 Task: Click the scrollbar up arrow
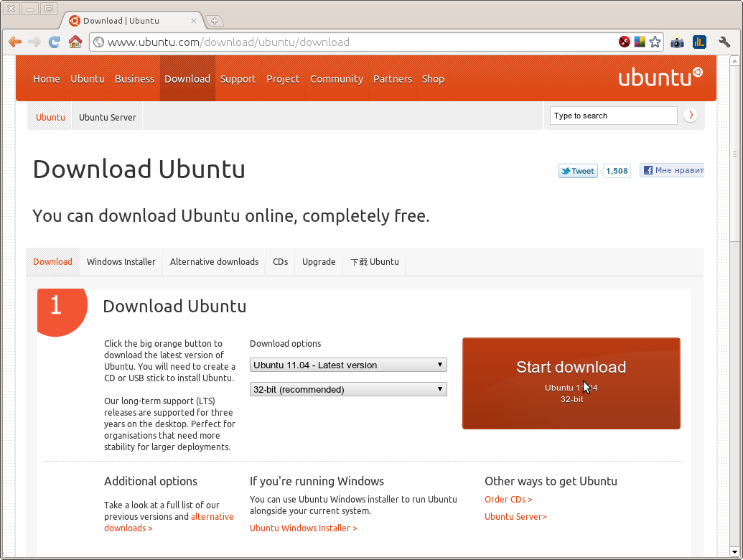(734, 61)
